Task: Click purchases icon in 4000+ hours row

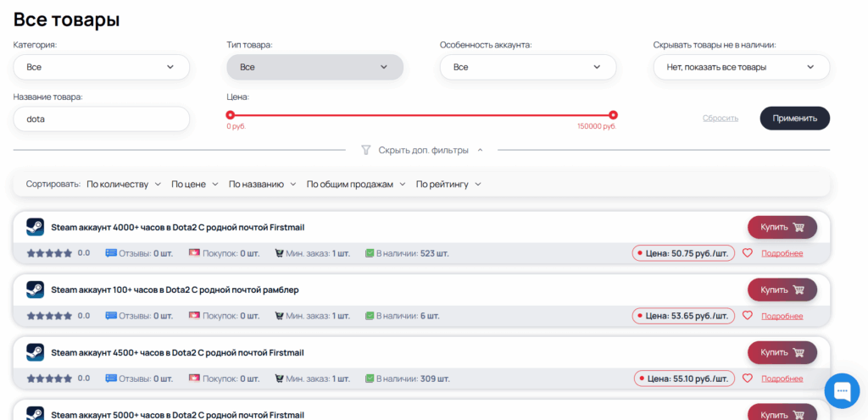Action: click(194, 253)
